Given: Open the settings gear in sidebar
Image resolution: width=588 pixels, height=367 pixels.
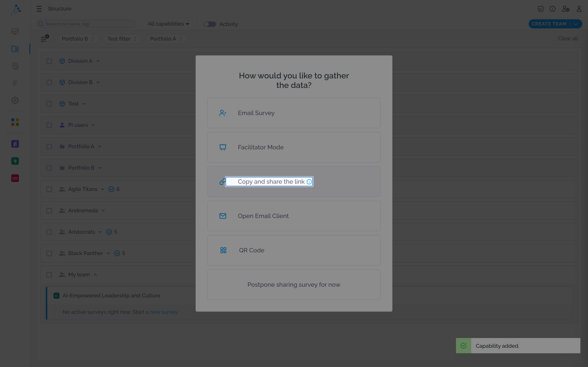Looking at the screenshot, I should point(15,100).
